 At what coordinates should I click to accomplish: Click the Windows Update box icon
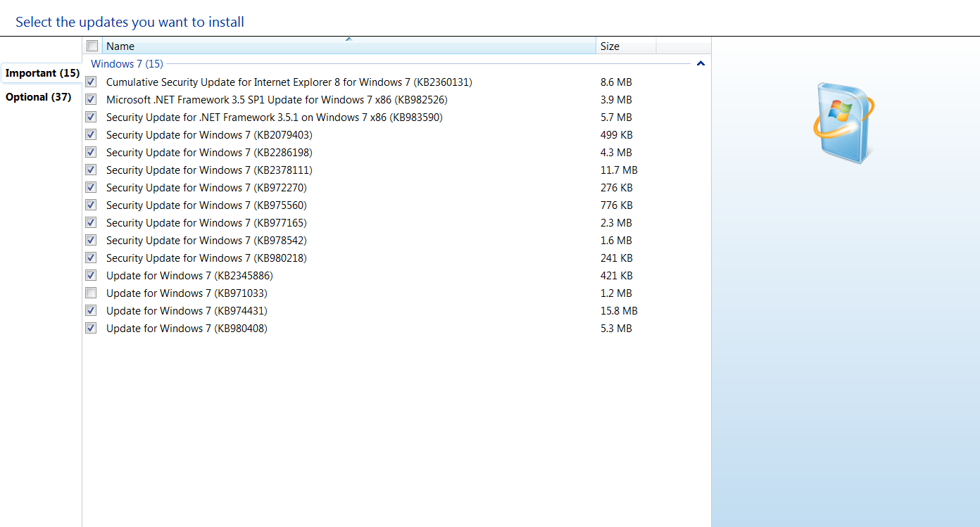(x=843, y=122)
